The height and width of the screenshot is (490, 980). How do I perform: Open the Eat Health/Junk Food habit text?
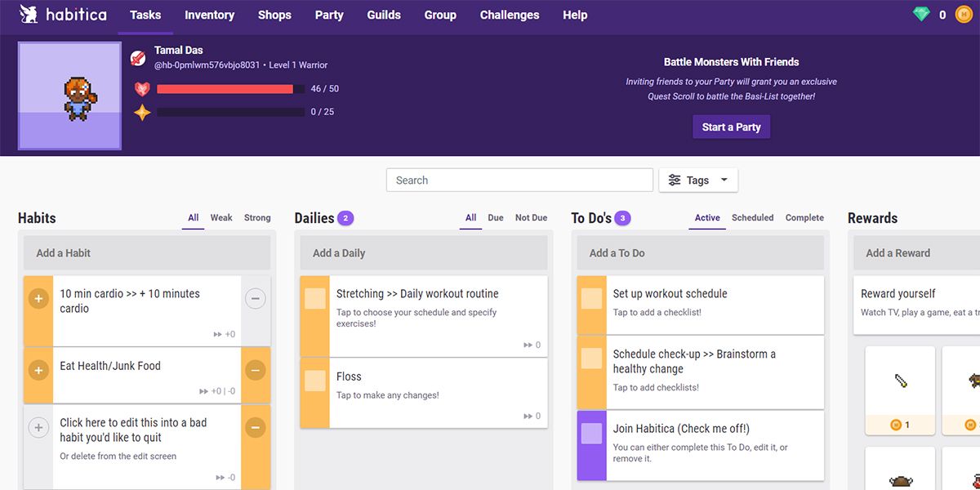coord(110,366)
